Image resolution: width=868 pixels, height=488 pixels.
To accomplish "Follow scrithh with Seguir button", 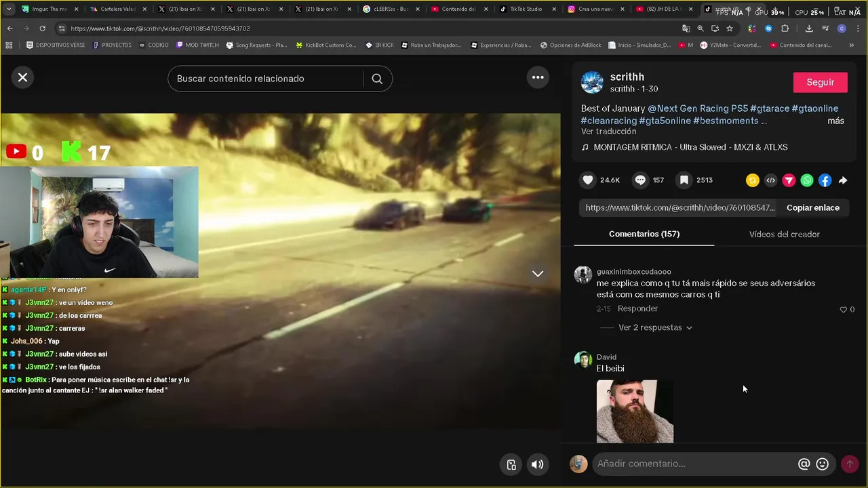I will tap(820, 82).
